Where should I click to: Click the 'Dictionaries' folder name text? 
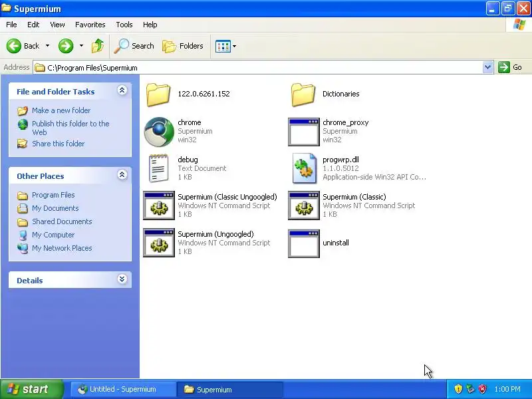340,94
